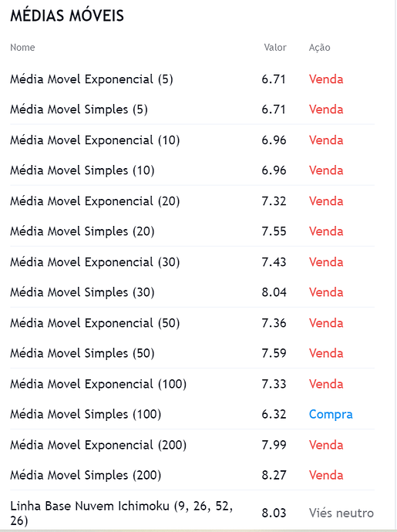Click the Valor column header

(275, 48)
